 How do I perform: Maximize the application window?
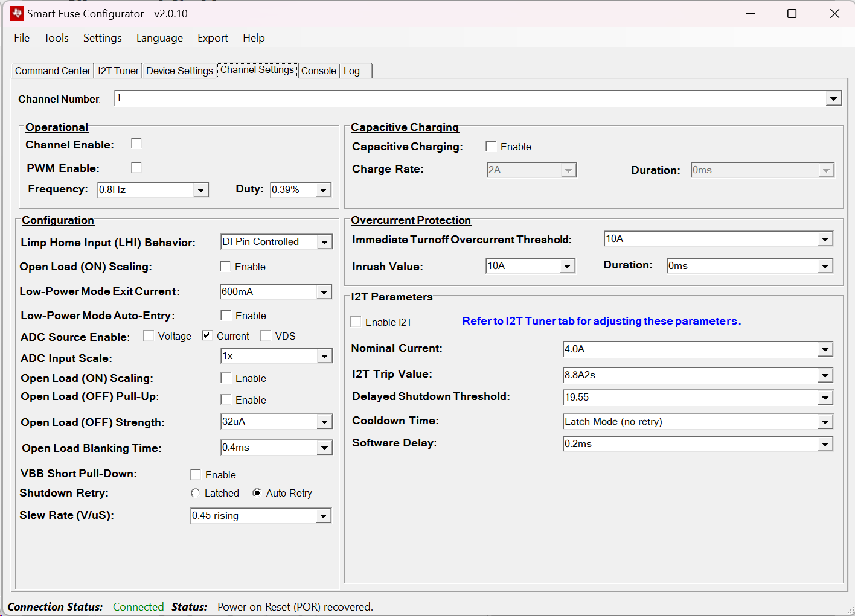tap(792, 14)
